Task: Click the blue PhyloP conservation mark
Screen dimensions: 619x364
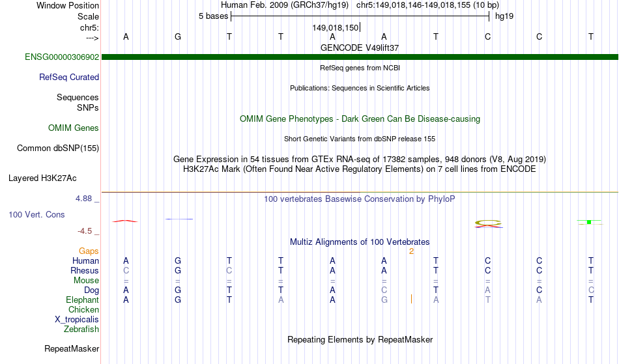Action: tap(179, 219)
